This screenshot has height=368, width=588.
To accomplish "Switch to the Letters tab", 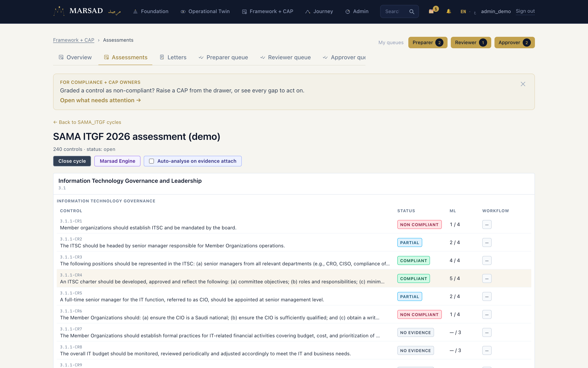I will point(173,57).
